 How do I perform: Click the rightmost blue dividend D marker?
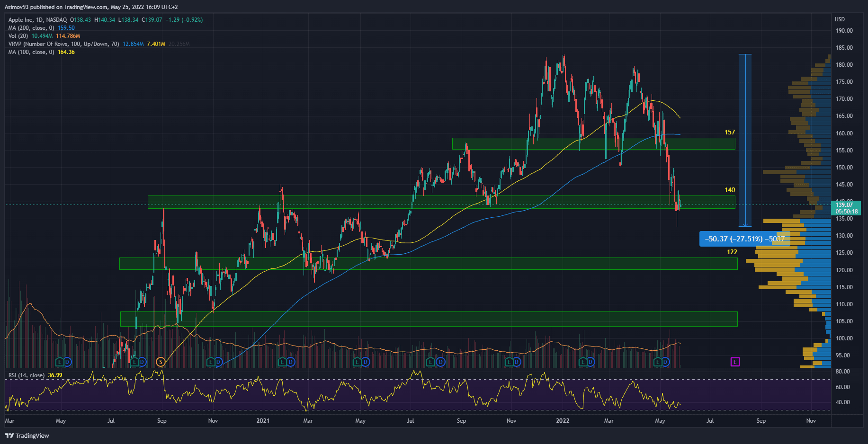click(x=665, y=362)
